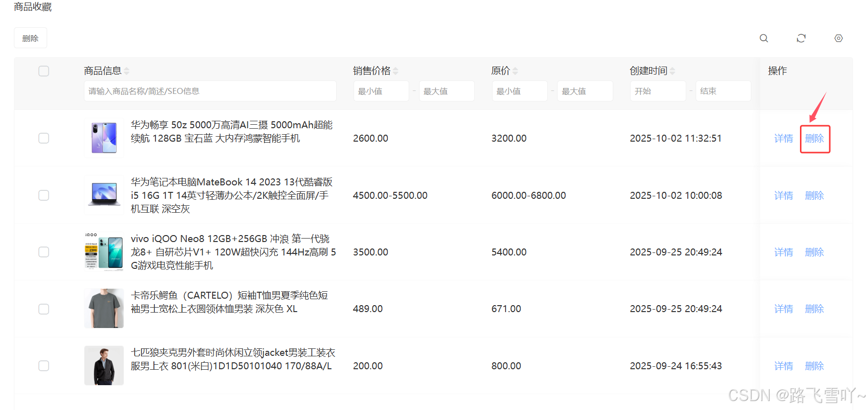Click the 卡帝乐鳄鱼 product title
The height and width of the screenshot is (410, 868).
click(x=229, y=302)
